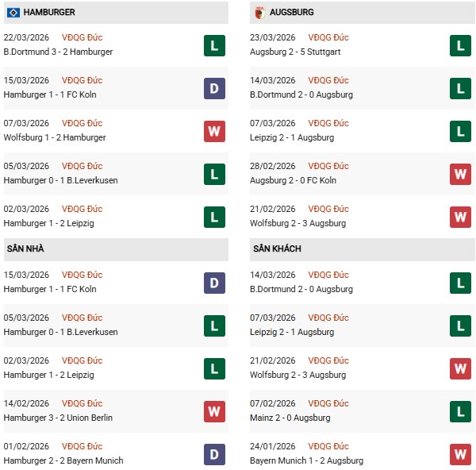
Task: Click D badge for Hamburger 2 - 2 Bayern Munich
Action: 214,454
